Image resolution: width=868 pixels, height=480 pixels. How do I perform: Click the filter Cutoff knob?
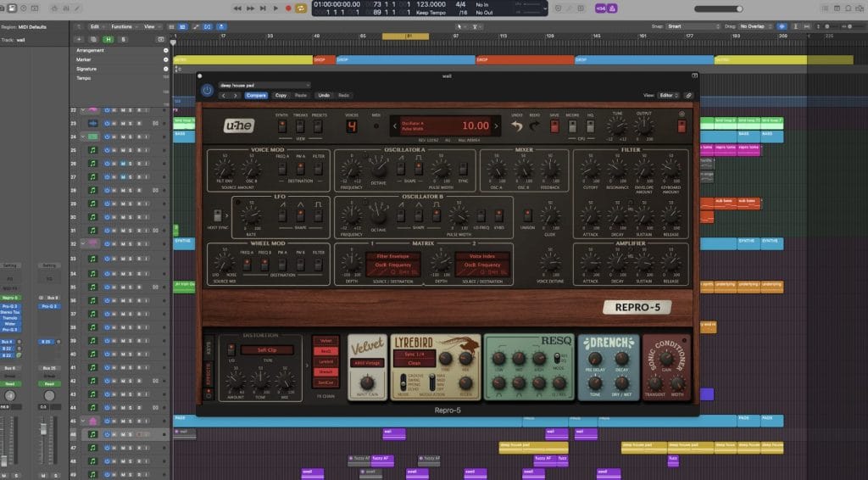pyautogui.click(x=590, y=168)
